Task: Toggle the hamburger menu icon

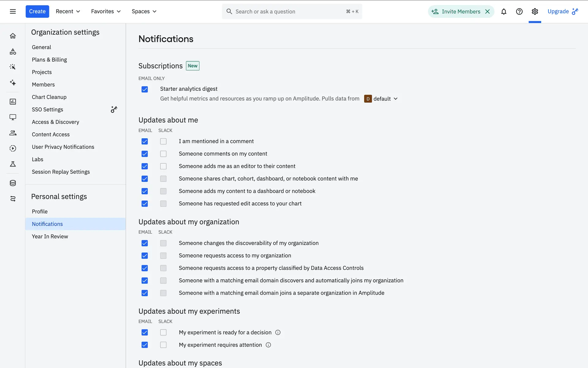Action: coord(13,12)
